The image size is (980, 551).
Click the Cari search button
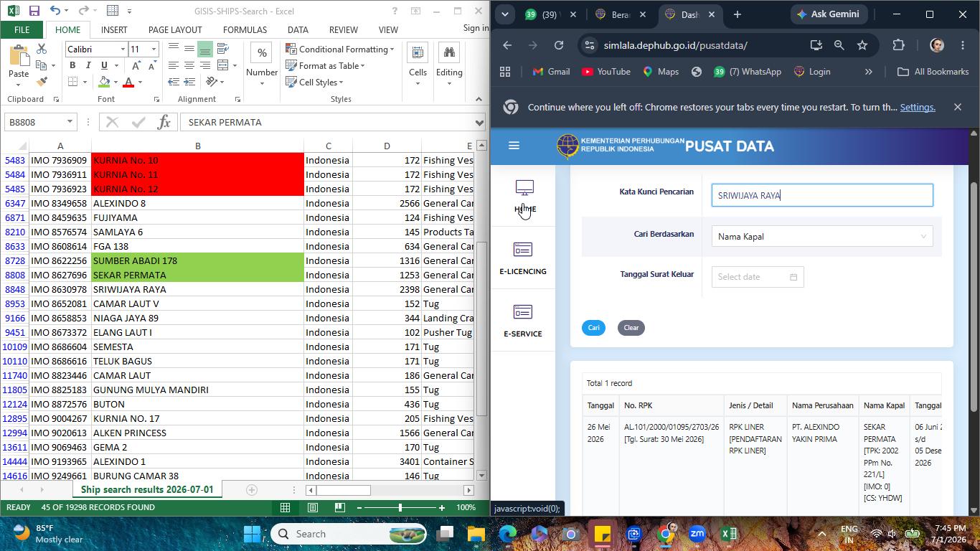(x=594, y=328)
